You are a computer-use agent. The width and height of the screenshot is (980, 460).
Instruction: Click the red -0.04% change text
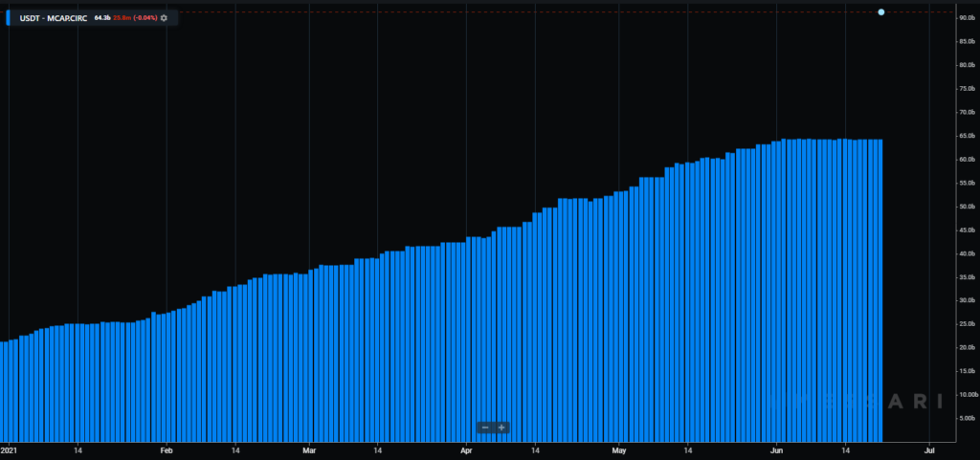[145, 17]
